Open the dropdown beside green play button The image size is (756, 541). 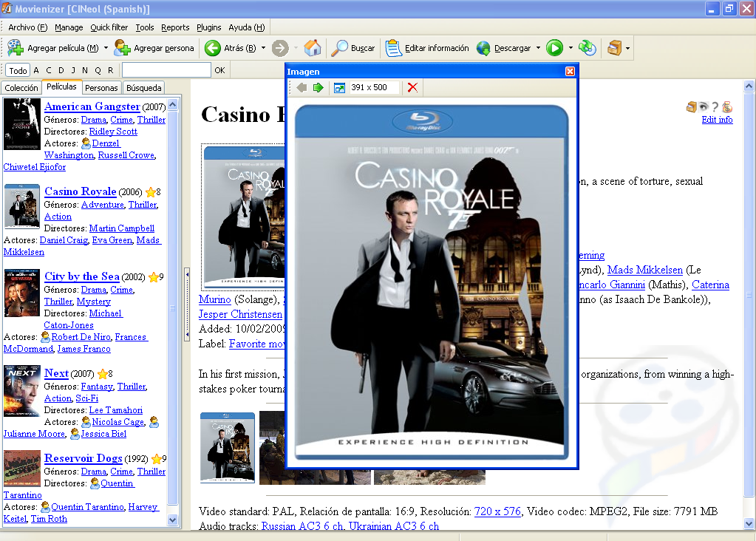coord(571,48)
